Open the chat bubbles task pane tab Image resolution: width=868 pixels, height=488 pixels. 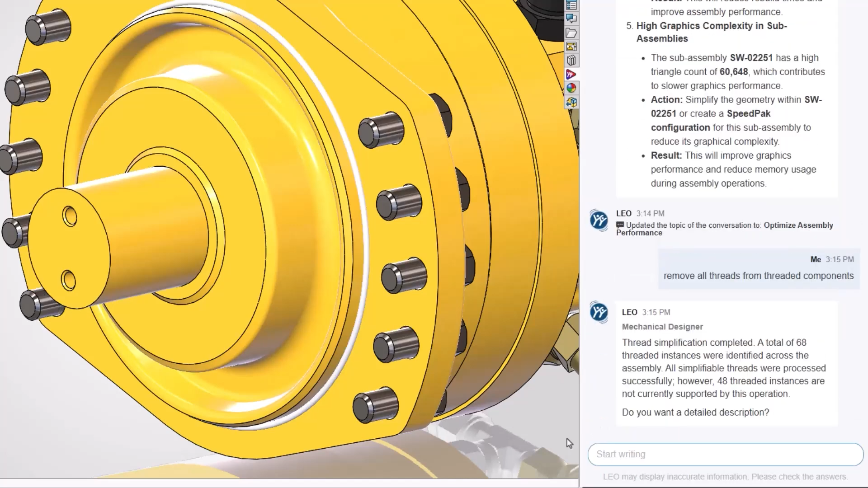point(571,19)
